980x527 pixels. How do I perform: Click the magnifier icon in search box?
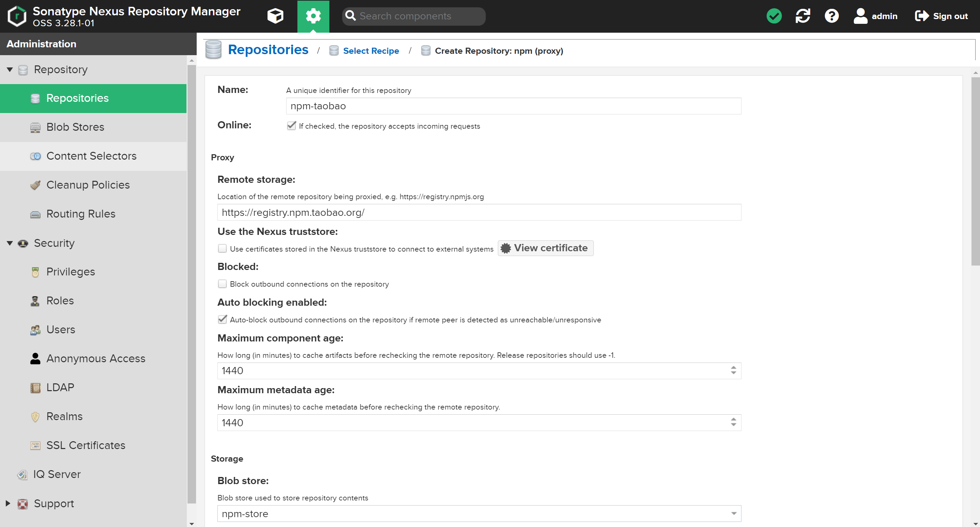point(350,16)
